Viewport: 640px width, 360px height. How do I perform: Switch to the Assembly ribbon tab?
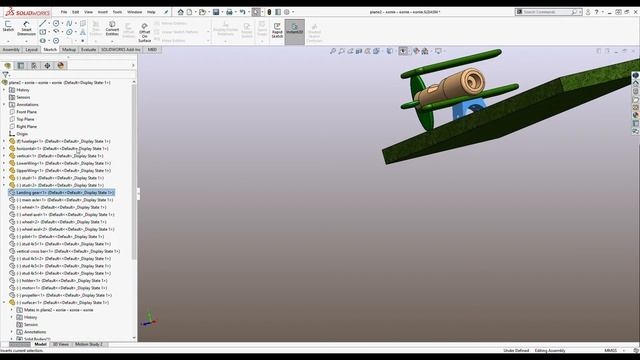[11, 50]
